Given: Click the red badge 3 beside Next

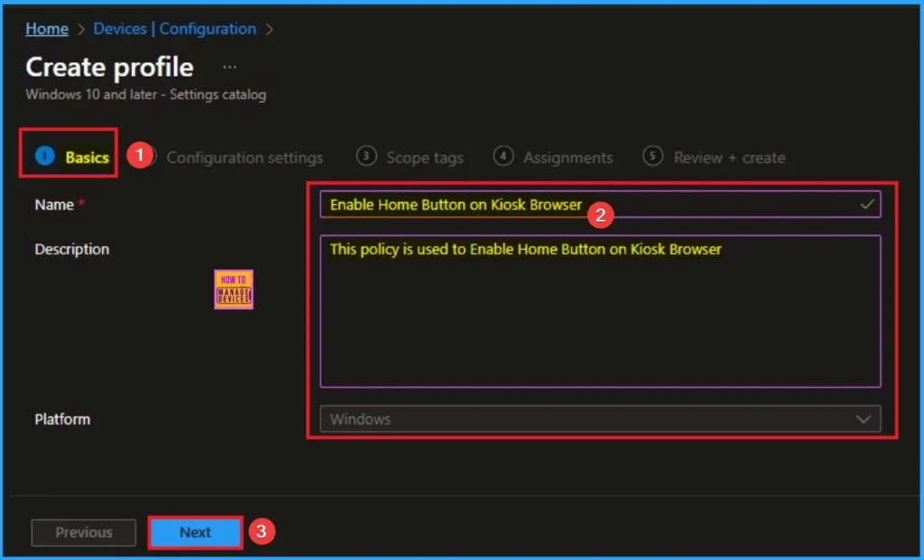Looking at the screenshot, I should point(261,532).
